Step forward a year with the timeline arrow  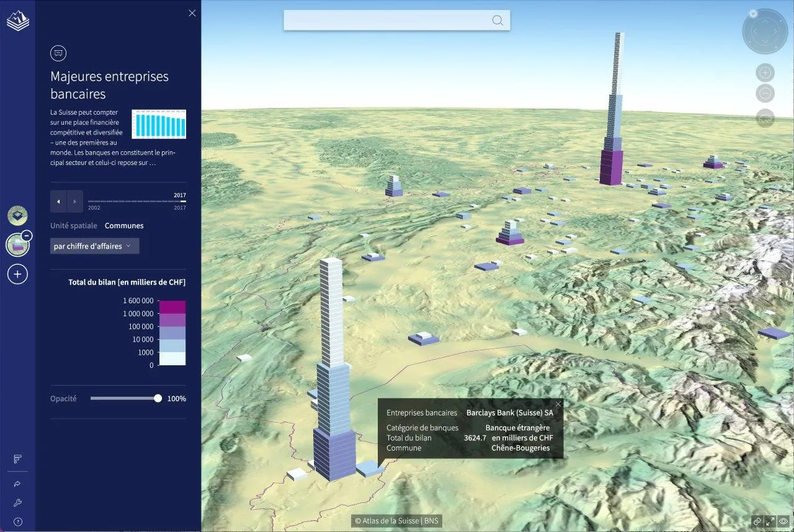pyautogui.click(x=74, y=201)
